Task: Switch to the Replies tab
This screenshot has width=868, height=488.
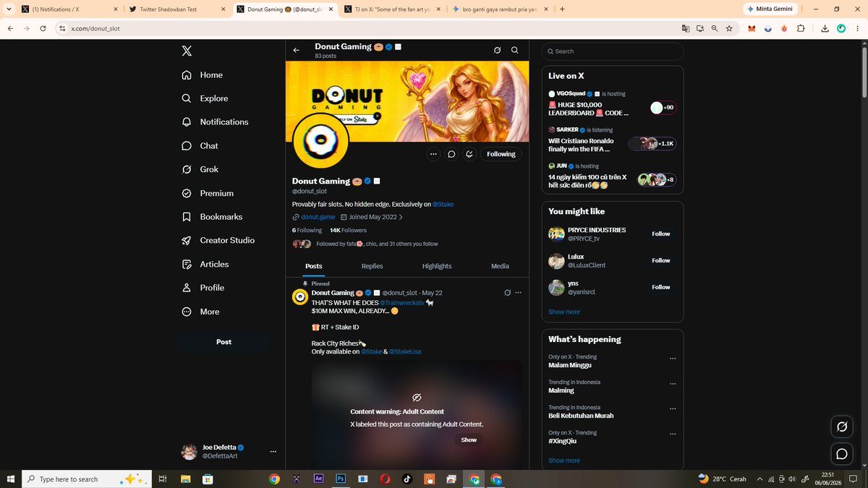Action: 372,266
